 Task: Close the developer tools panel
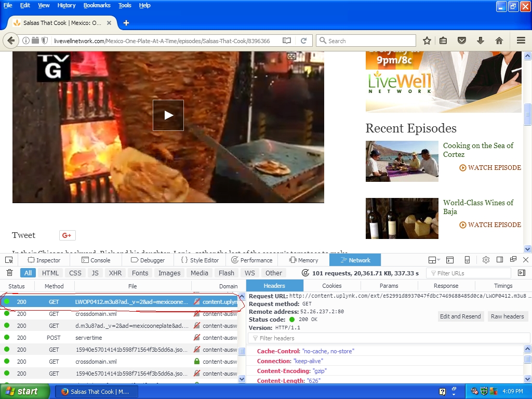tap(526, 260)
